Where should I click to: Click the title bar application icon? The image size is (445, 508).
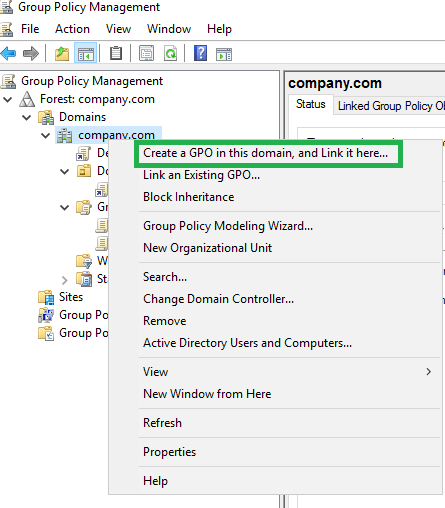[6, 7]
